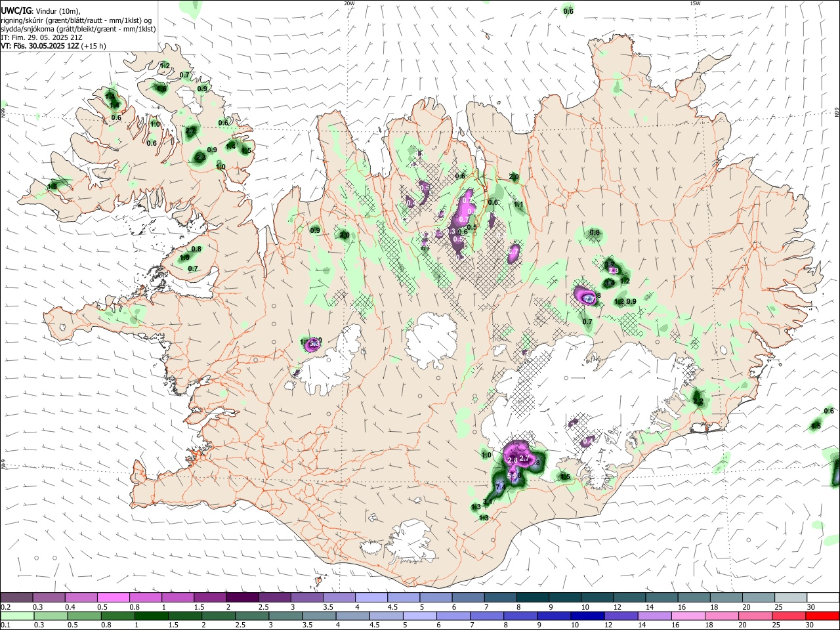The image size is (840, 630).
Task: Click the '15W' longitude label
Action: click(695, 3)
